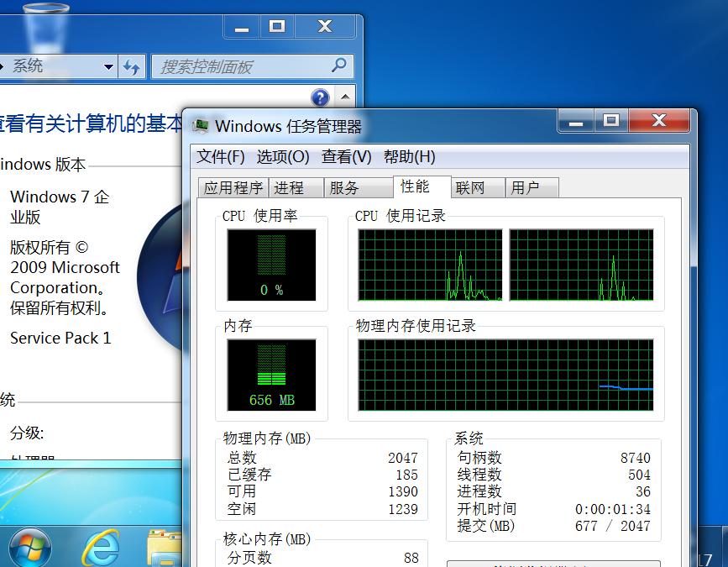Select the 联网 tab
The height and width of the screenshot is (567, 728).
click(470, 188)
